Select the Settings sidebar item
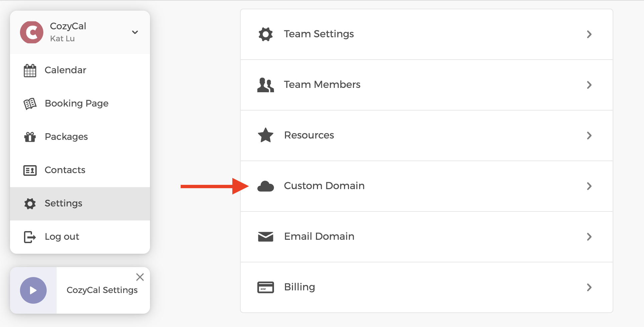 point(80,203)
